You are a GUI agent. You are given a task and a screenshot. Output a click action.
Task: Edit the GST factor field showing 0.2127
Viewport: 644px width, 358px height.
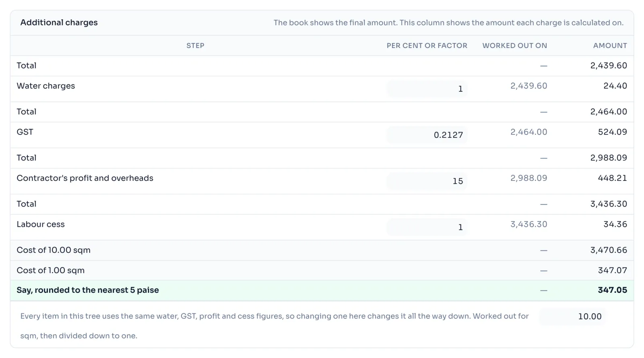pyautogui.click(x=427, y=135)
